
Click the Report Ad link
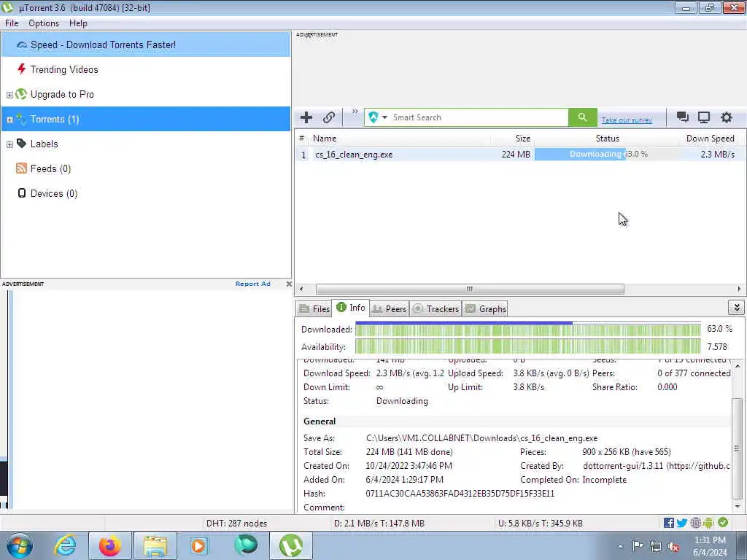click(x=253, y=284)
